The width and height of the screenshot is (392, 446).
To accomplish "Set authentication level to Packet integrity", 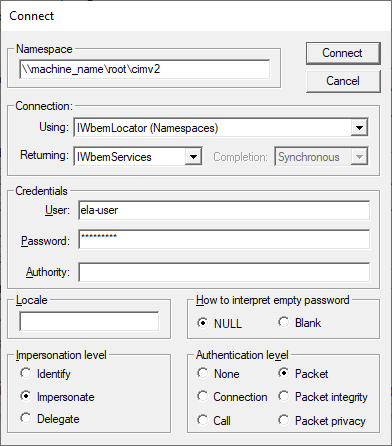I will click(323, 397).
